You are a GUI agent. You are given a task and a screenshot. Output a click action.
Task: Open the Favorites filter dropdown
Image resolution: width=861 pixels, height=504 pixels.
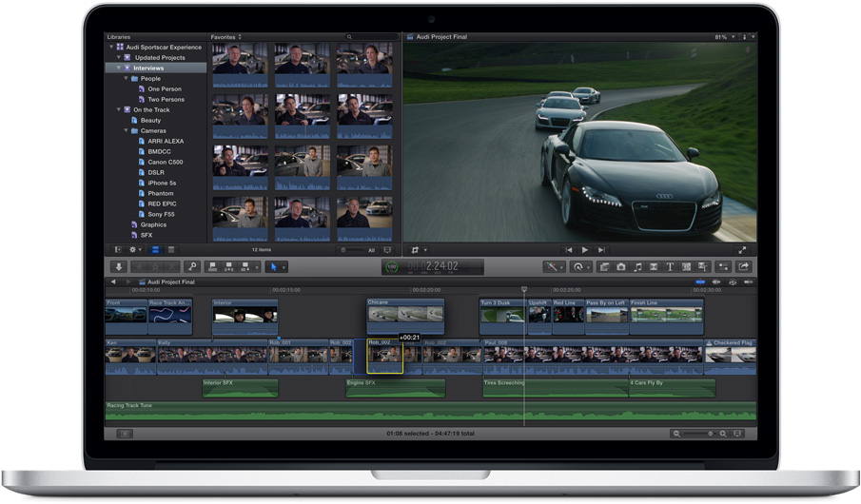click(225, 37)
